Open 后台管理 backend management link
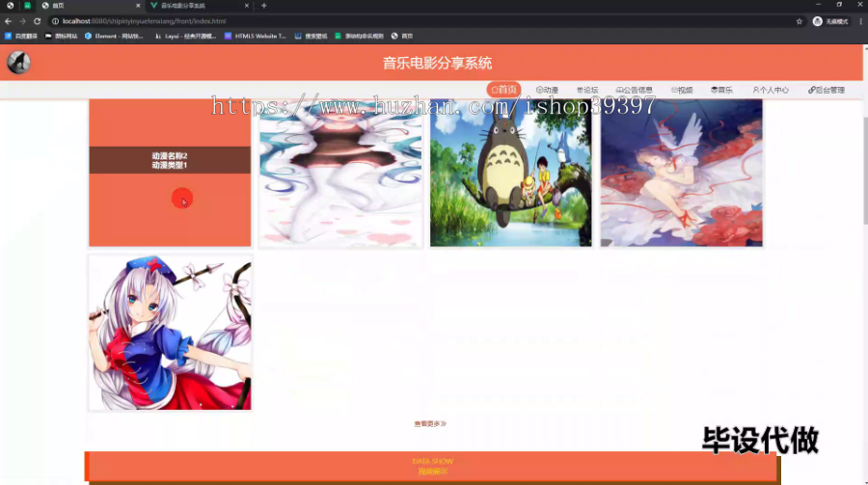 click(827, 90)
